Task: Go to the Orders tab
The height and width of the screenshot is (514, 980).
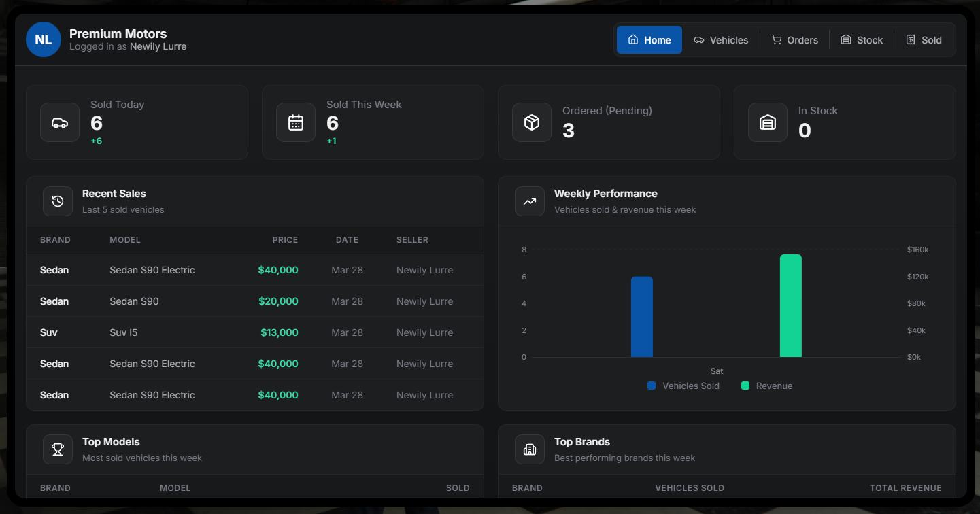Action: point(794,40)
